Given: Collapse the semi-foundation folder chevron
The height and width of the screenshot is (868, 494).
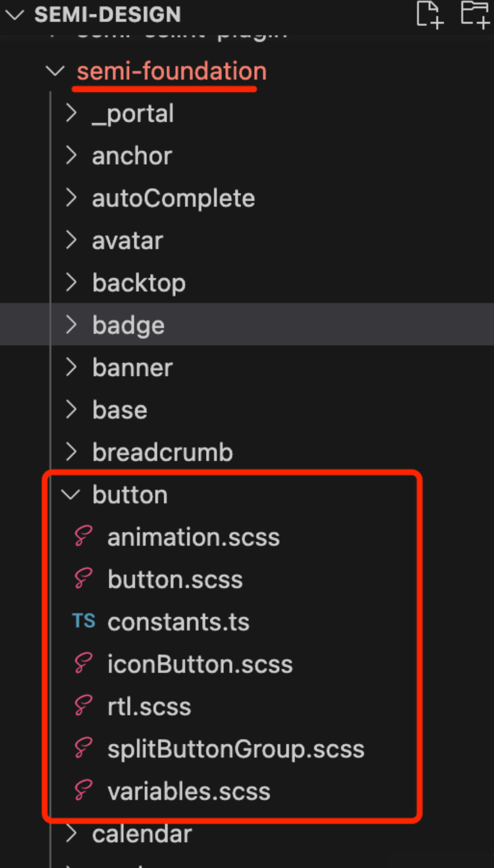Looking at the screenshot, I should (x=56, y=71).
